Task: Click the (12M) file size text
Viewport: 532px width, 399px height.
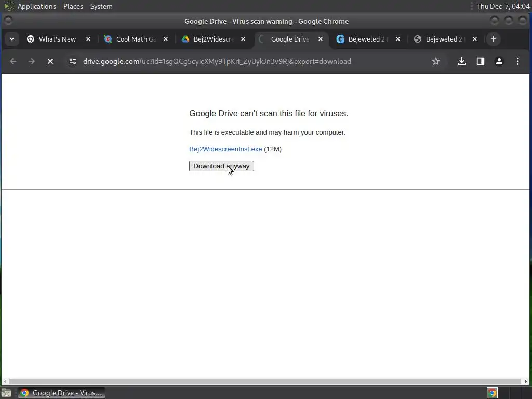Action: (273, 149)
